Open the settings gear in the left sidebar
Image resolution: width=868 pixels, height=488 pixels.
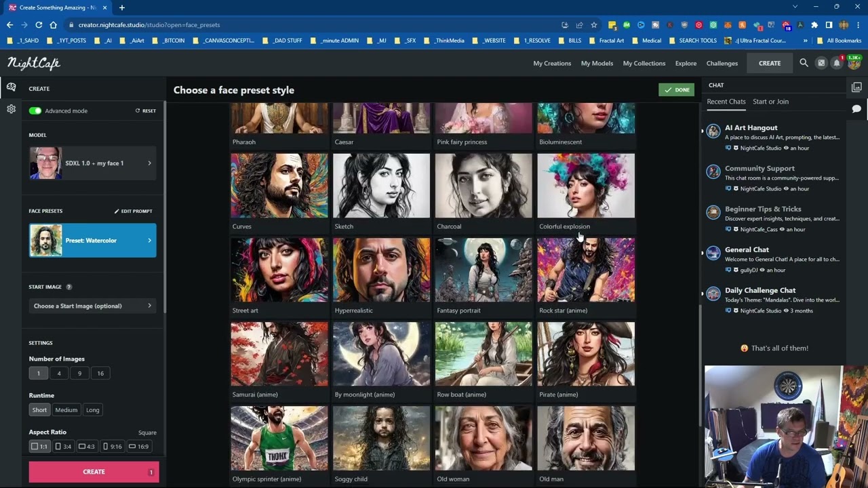coord(11,109)
